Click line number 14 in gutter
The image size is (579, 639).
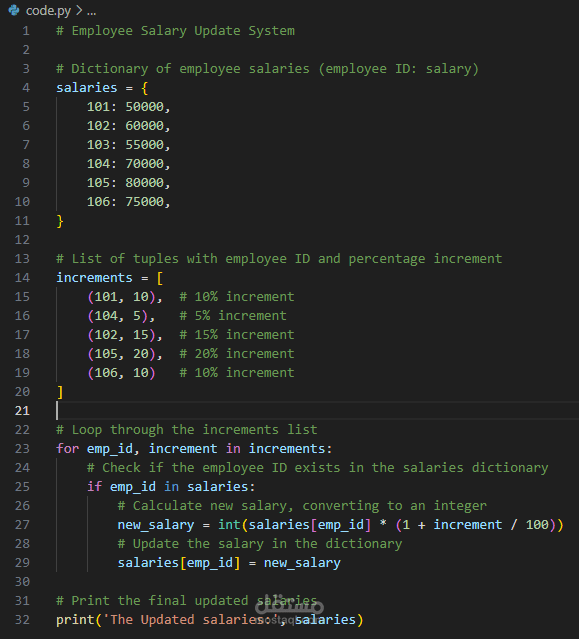point(22,278)
